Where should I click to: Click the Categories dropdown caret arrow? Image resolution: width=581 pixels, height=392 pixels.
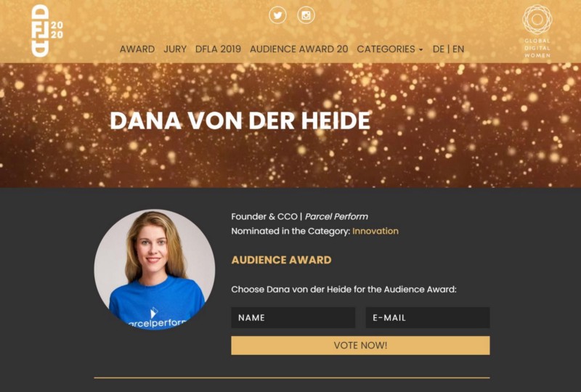(420, 49)
